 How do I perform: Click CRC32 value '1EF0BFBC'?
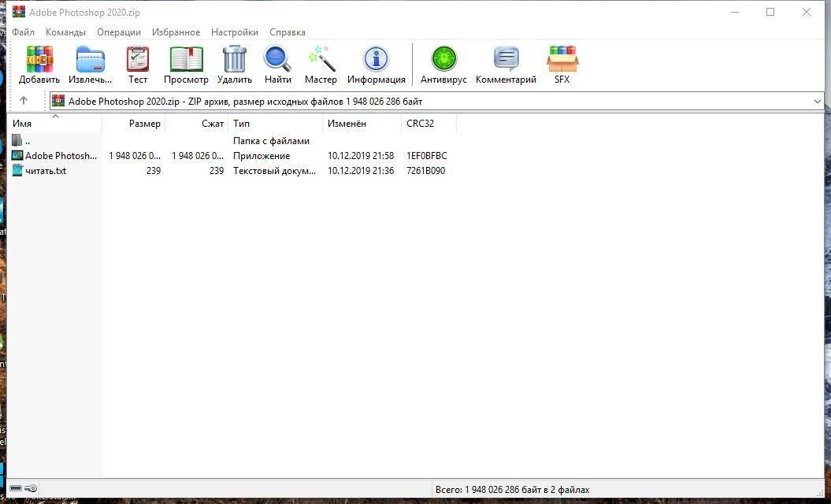click(x=427, y=156)
